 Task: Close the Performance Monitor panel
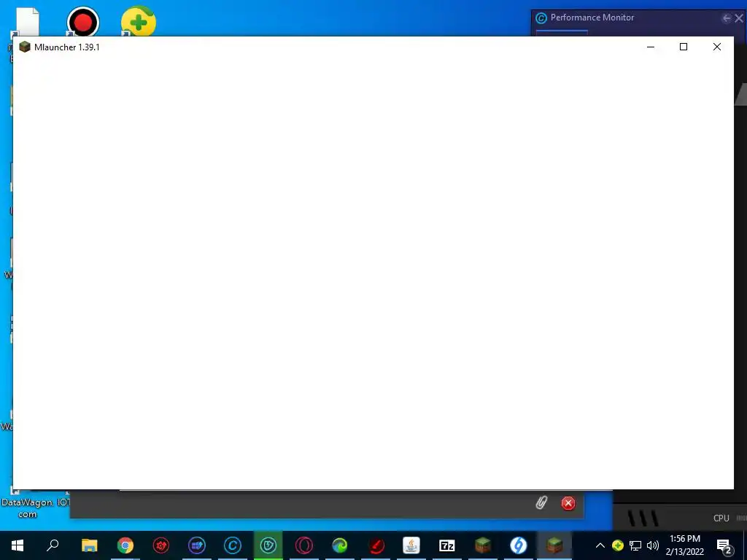click(x=739, y=18)
